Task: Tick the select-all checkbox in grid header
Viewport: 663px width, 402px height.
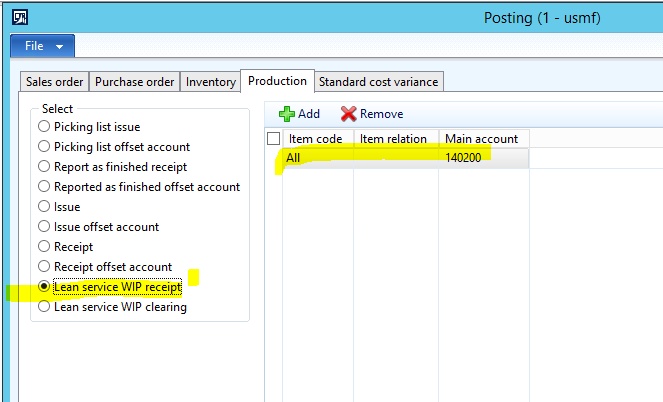Action: pyautogui.click(x=274, y=139)
